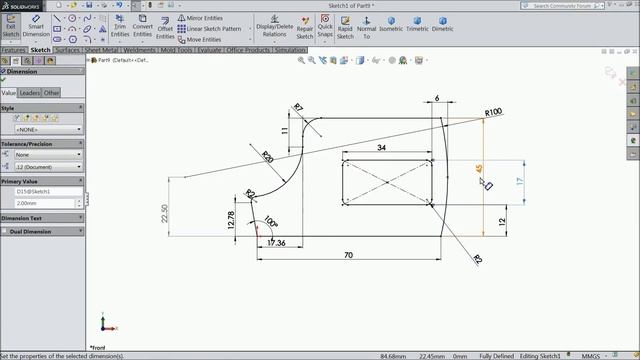Click Move Entities
640x360 pixels.
coord(200,40)
